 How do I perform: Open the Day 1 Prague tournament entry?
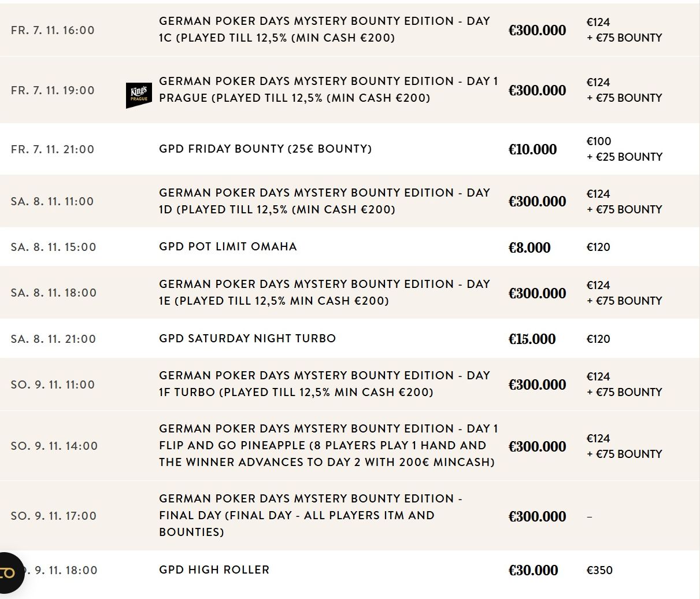pyautogui.click(x=328, y=90)
